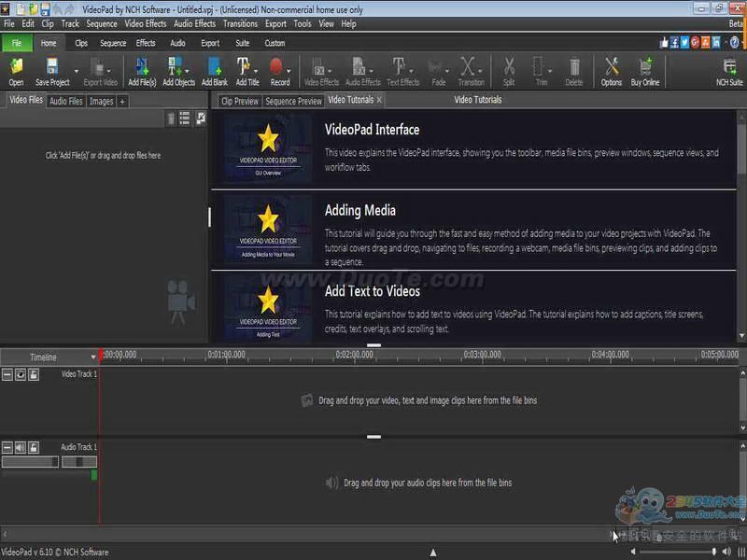Add a new bin tab with plus

pos(122,102)
